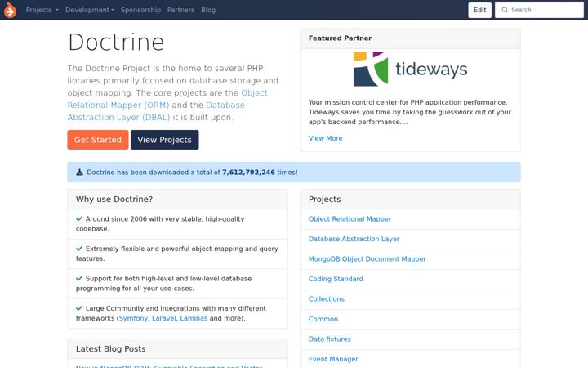The height and width of the screenshot is (368, 588).
Task: Open Object Relational Mapper project link
Action: pyautogui.click(x=350, y=219)
